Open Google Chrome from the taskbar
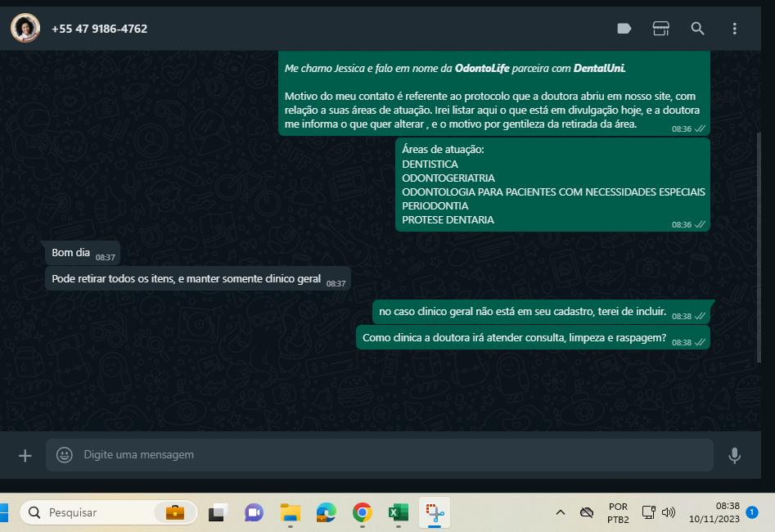The height and width of the screenshot is (532, 775). (363, 512)
